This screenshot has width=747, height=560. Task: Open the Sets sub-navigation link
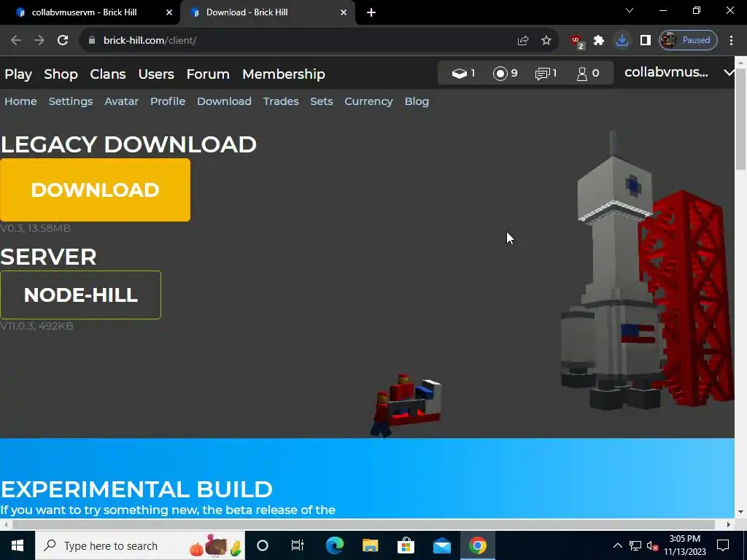pos(322,101)
